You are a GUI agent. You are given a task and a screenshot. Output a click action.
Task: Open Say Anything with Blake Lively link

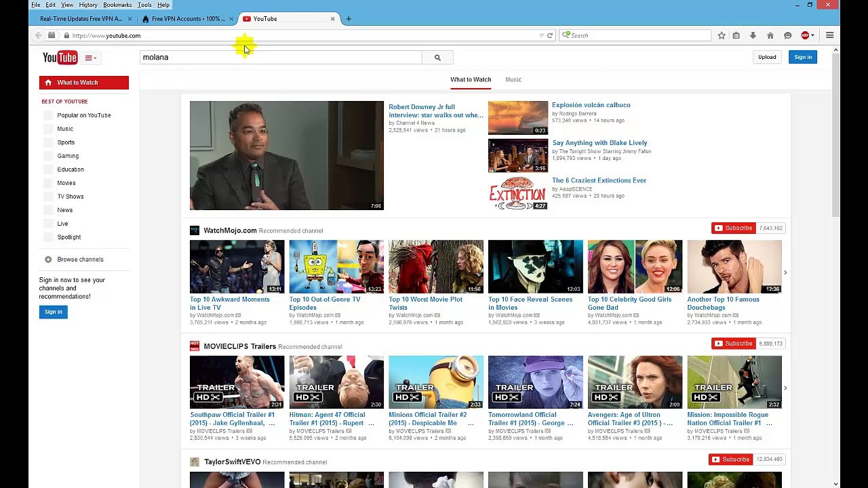click(599, 143)
